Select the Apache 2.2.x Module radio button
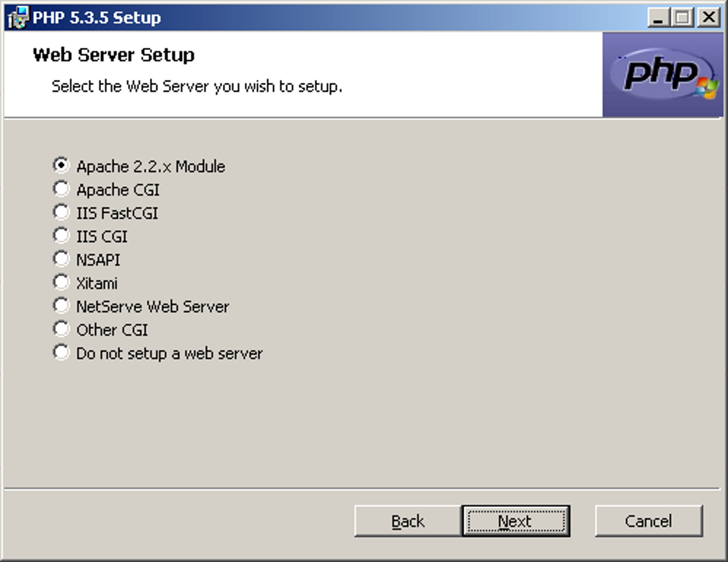Screen dimensions: 728x562 (x=61, y=165)
